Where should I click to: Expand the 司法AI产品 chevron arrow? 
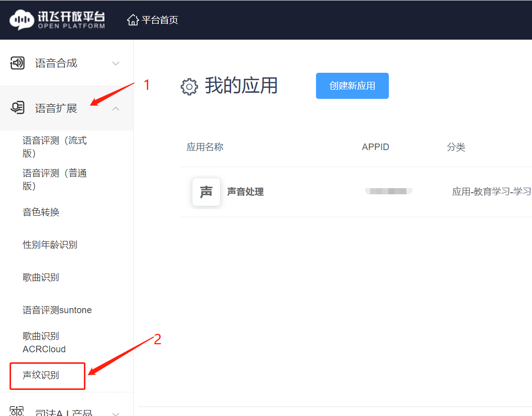click(x=116, y=413)
